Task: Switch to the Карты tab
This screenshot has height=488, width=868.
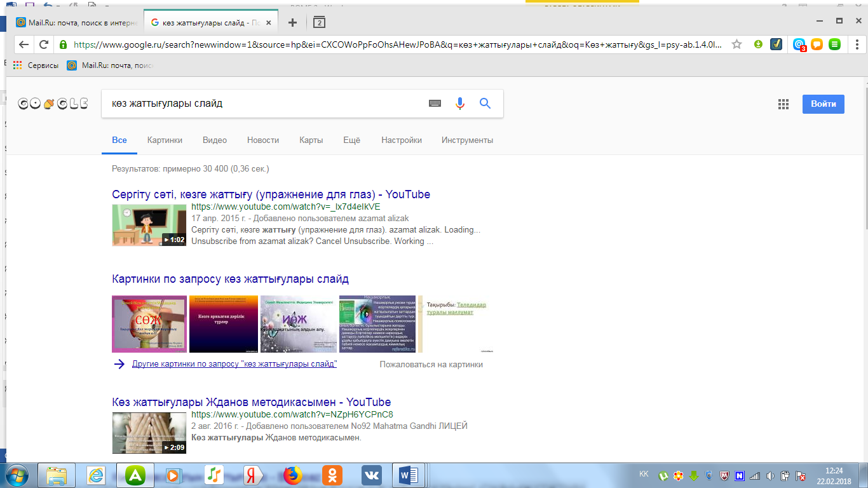Action: 311,140
